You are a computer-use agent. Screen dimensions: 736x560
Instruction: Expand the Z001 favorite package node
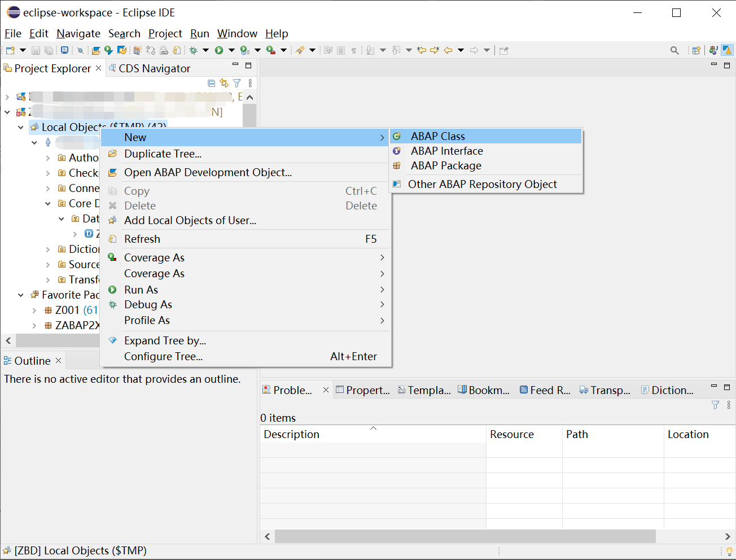pos(35,309)
